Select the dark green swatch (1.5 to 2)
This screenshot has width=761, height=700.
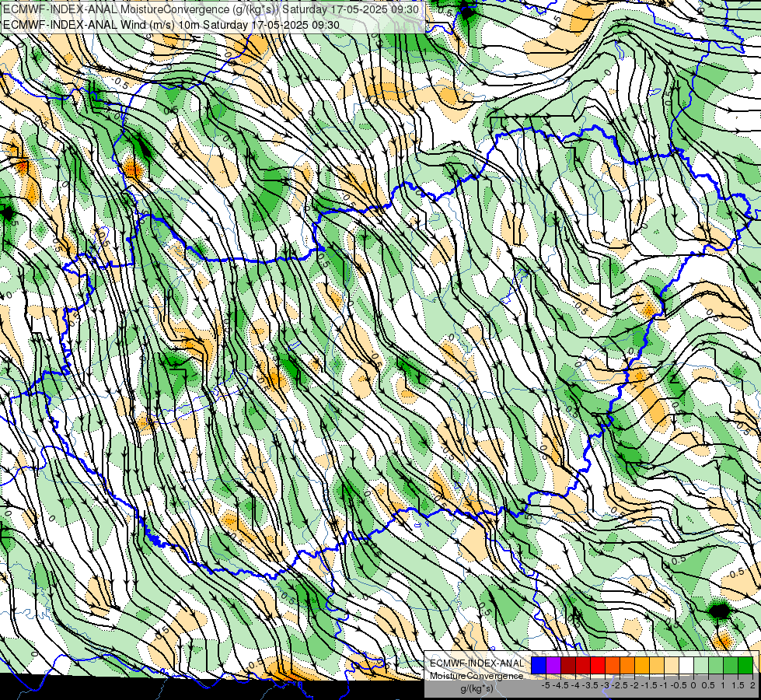[745, 666]
